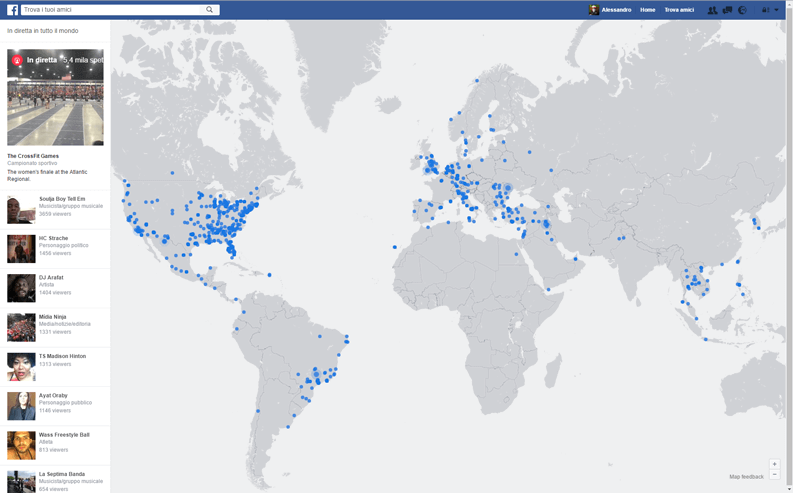Image resolution: width=793 pixels, height=493 pixels.
Task: Open the messages icon
Action: [x=727, y=10]
